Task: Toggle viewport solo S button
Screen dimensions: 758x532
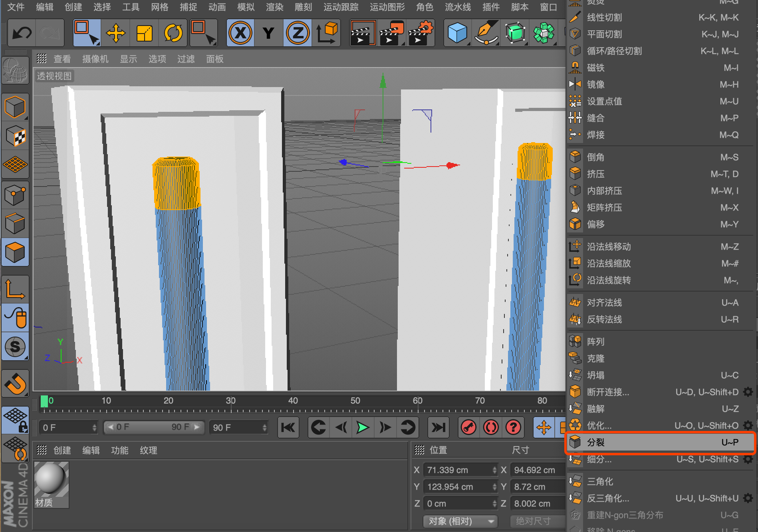Action: pos(15,346)
